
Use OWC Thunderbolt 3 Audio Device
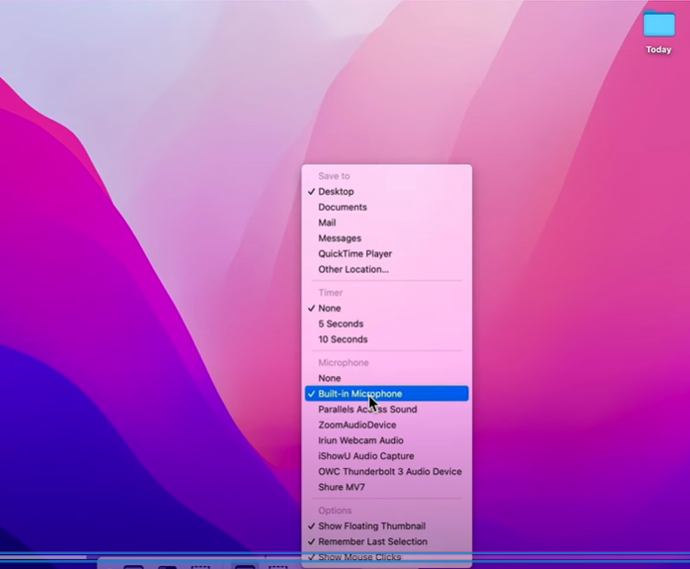pos(386,471)
